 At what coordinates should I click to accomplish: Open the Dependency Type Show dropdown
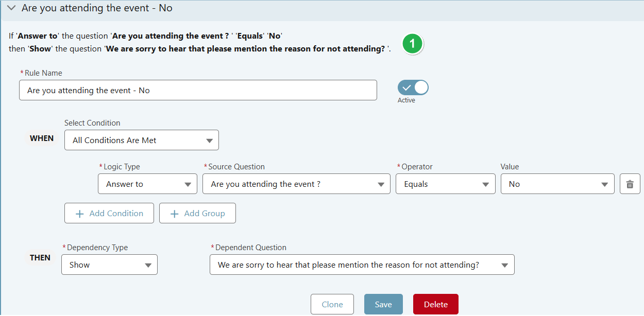coord(109,265)
